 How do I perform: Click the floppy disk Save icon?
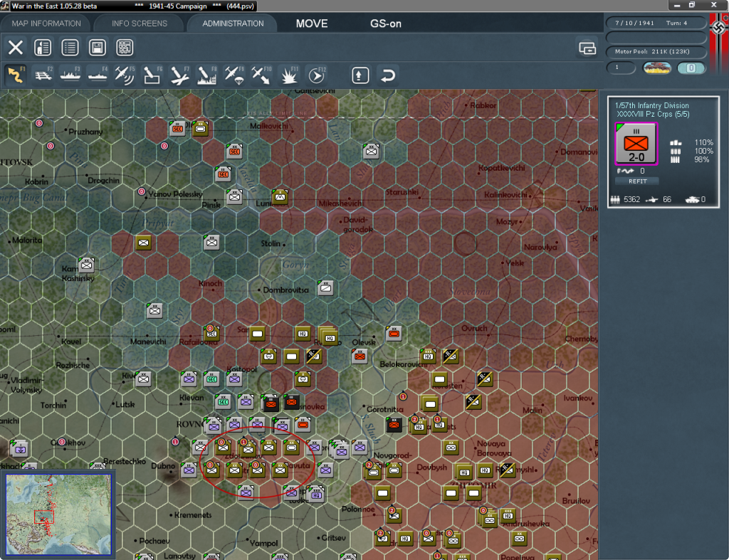[x=97, y=48]
